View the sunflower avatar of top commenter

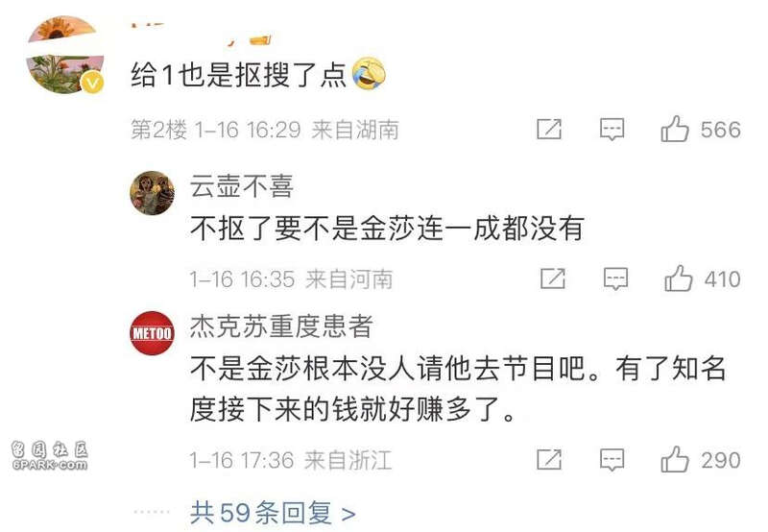point(65,55)
